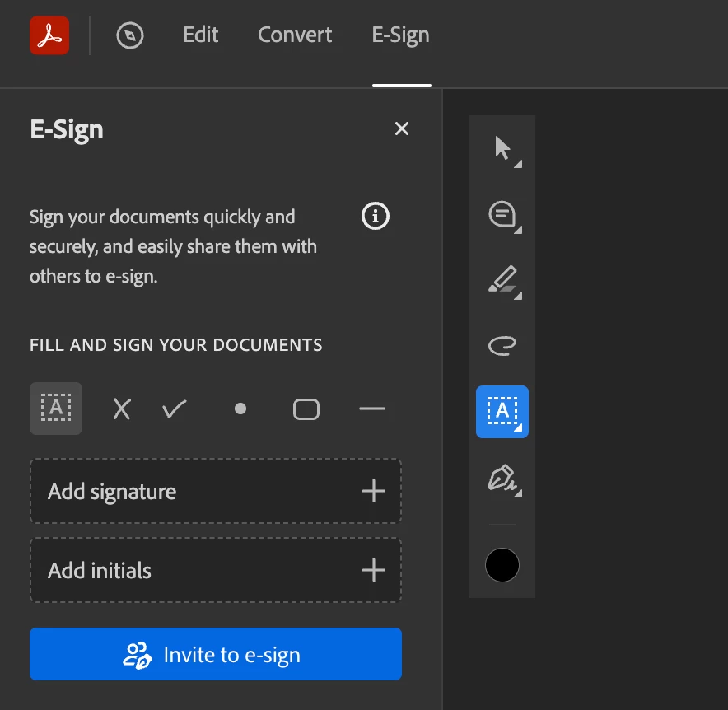728x710 pixels.
Task: Choose the crossmark X fill tool
Action: pos(122,409)
